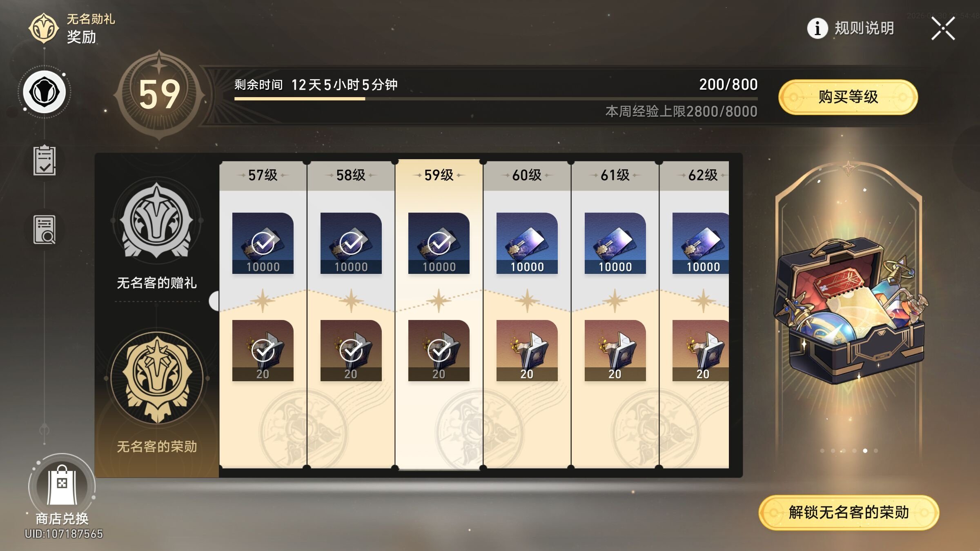Click the experience progress bar
980x551 pixels.
pos(496,99)
